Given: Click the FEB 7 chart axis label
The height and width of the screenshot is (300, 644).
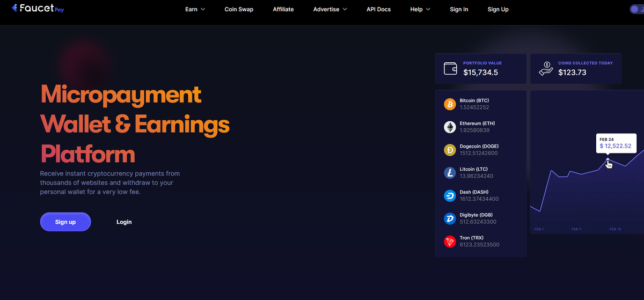Looking at the screenshot, I should [576, 229].
